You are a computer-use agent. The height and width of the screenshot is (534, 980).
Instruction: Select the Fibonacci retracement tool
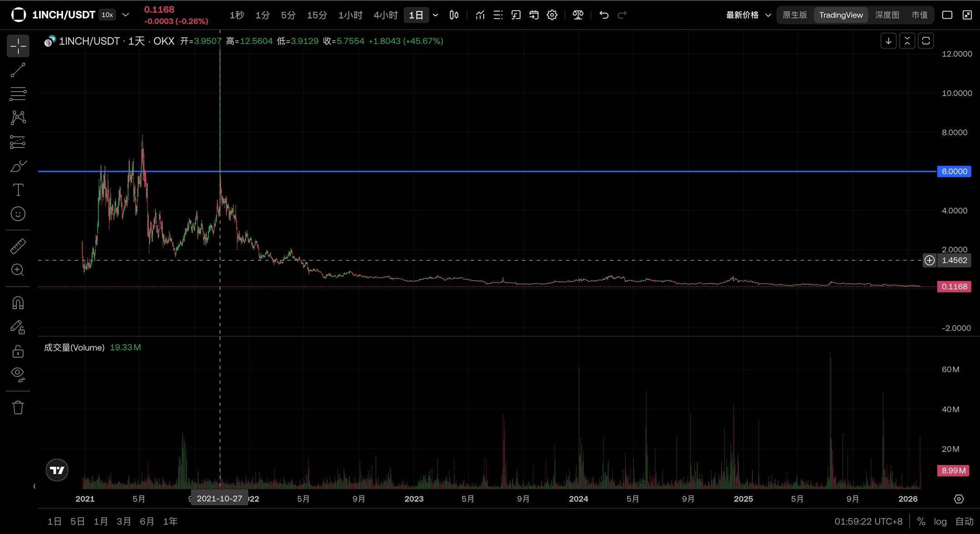point(18,94)
